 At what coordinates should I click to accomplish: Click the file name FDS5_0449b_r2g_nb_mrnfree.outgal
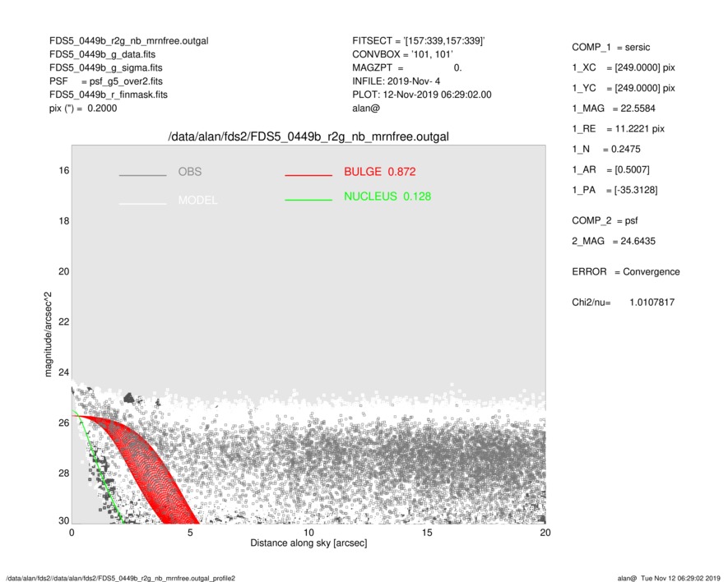(x=128, y=41)
